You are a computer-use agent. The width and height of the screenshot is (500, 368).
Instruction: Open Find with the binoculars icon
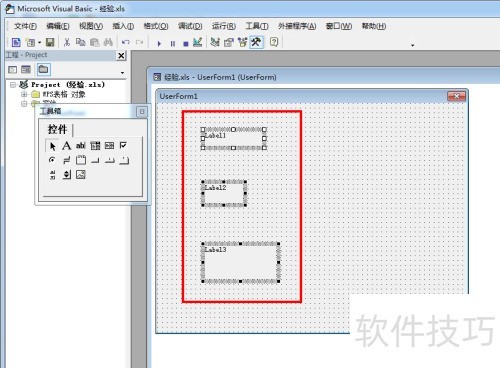tap(108, 42)
